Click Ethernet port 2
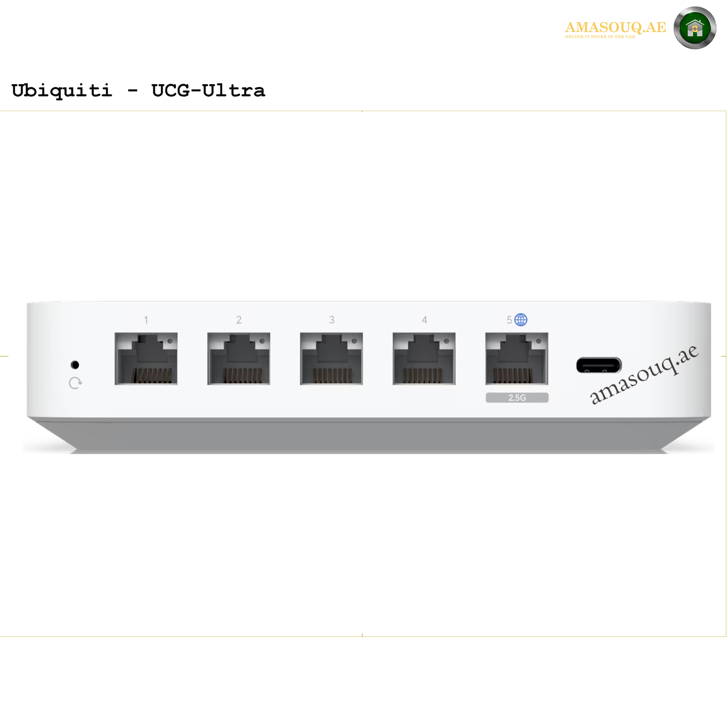The height and width of the screenshot is (701, 728). tap(239, 359)
